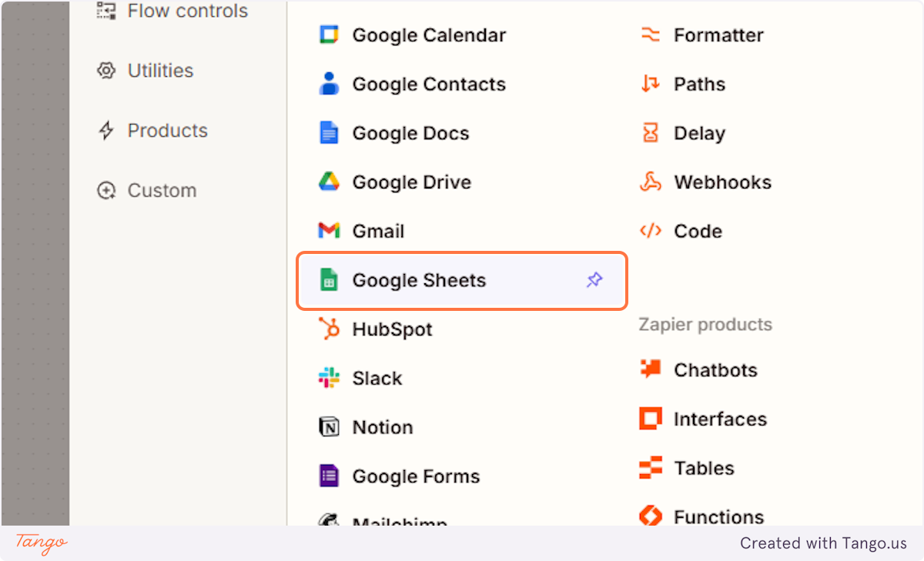The height and width of the screenshot is (561, 924).
Task: Open the Chatbots label
Action: pos(715,370)
